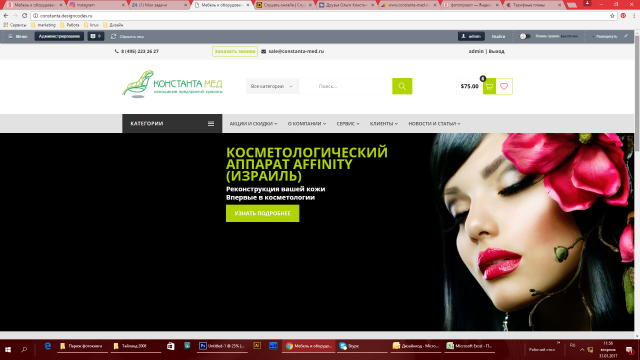Open the НОВОСТИ И СТАТЬИ menu

[x=434, y=124]
